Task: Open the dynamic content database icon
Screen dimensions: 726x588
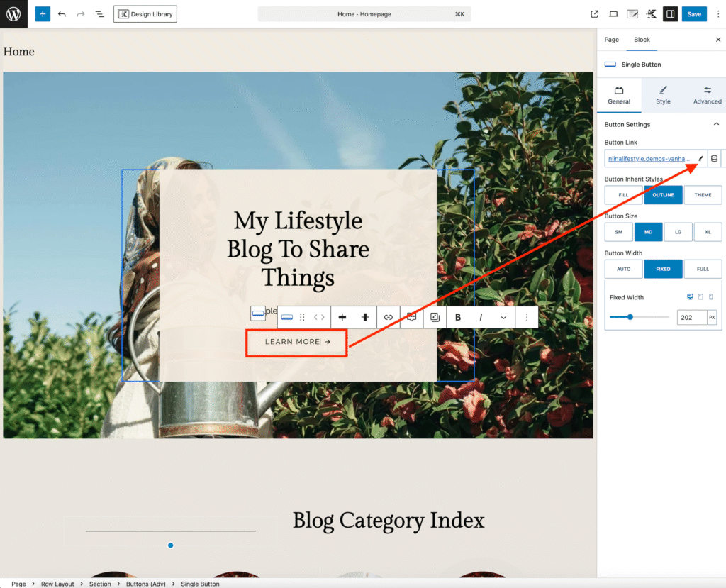Action: [714, 159]
